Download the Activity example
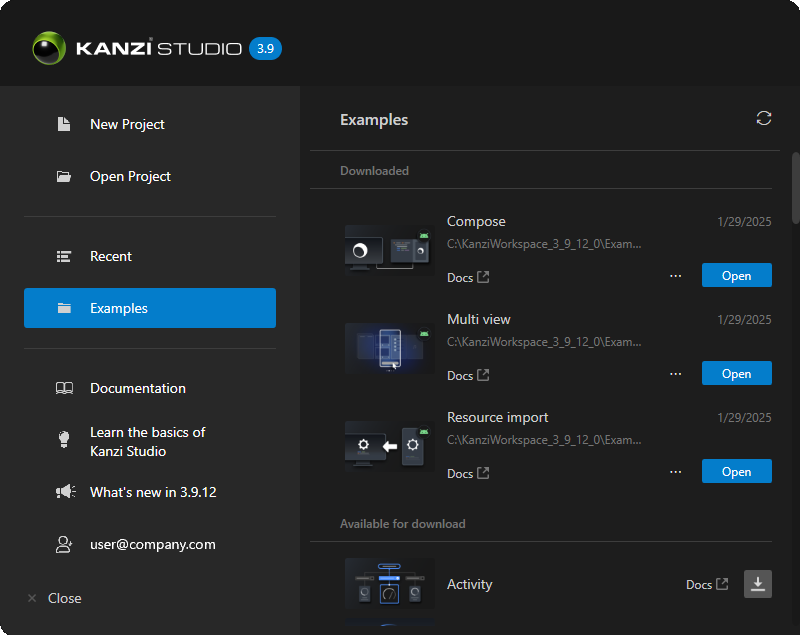Screen dimensions: 800x635 (x=758, y=584)
